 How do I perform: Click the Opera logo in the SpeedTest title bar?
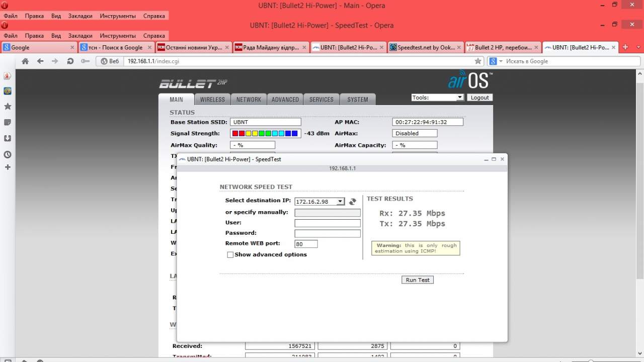pos(5,25)
